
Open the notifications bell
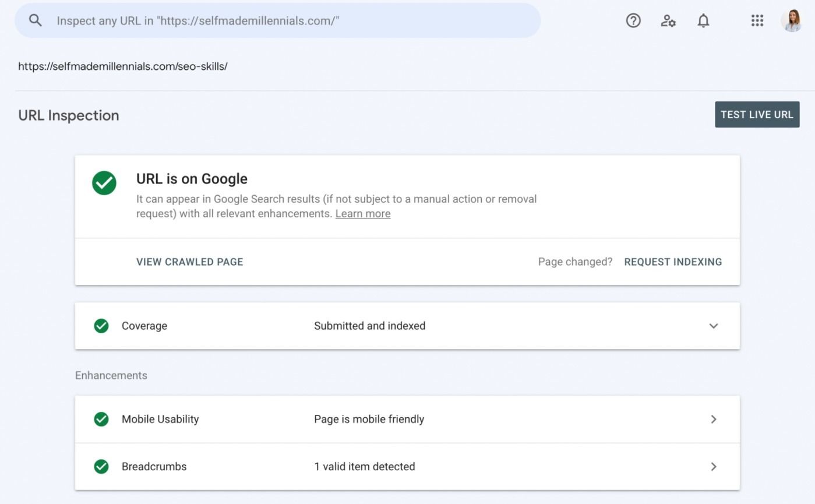point(703,20)
